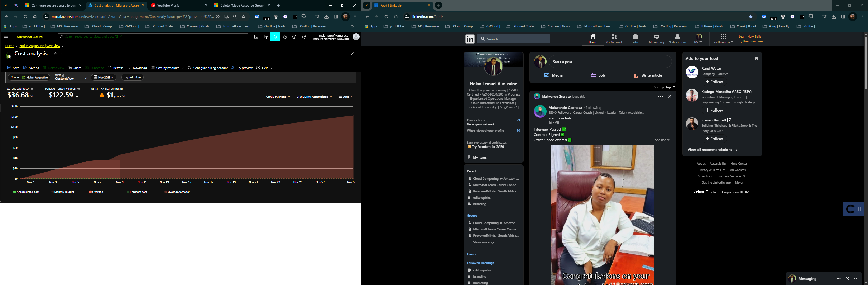868x285 pixels.
Task: Select LinkedIn Home nav tab
Action: pyautogui.click(x=593, y=39)
